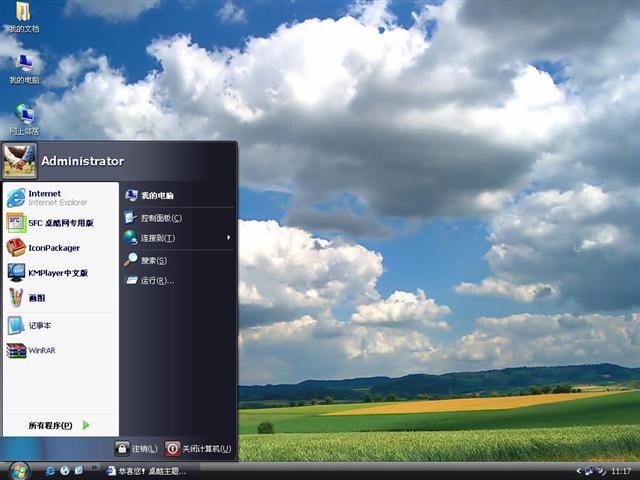This screenshot has width=640, height=480.
Task: Open the 画图 paint program
Action: coord(61,298)
